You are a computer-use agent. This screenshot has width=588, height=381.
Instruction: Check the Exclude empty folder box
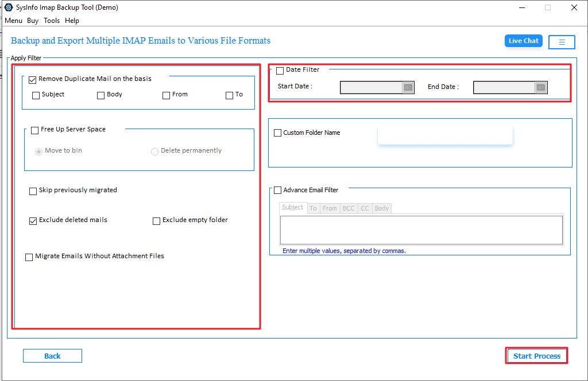[157, 221]
